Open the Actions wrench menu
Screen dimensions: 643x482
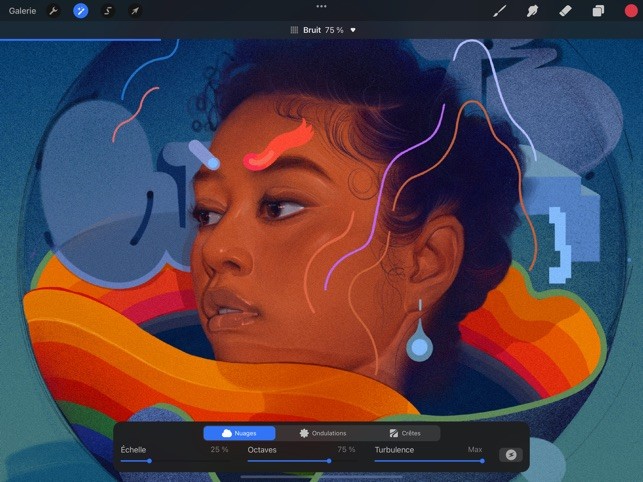54,11
